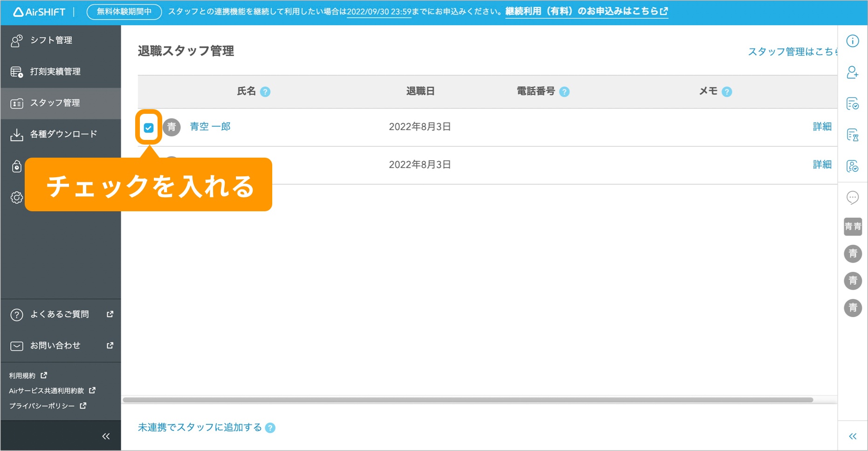Click the help icon next to 電話番号
Screen dimensions: 868x451
click(x=564, y=92)
